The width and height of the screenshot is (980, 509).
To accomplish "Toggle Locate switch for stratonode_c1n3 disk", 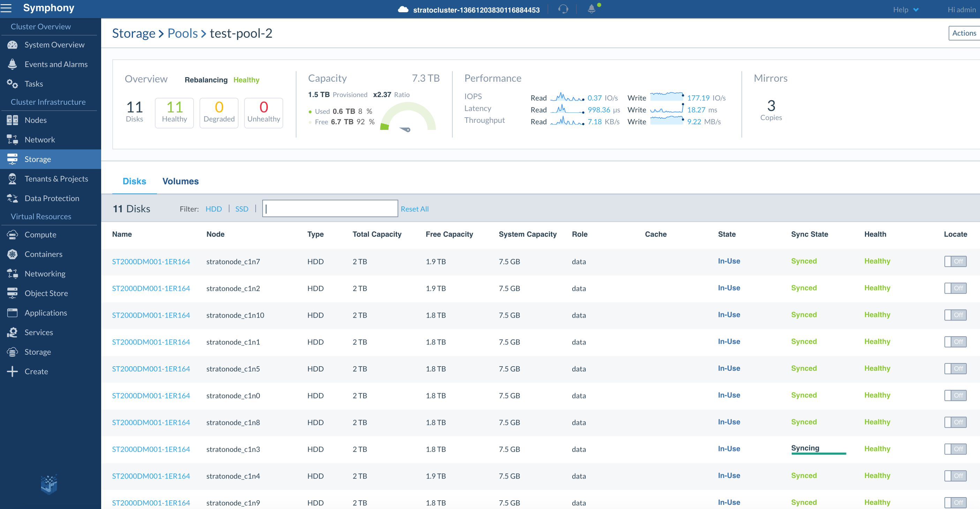I will click(x=955, y=449).
